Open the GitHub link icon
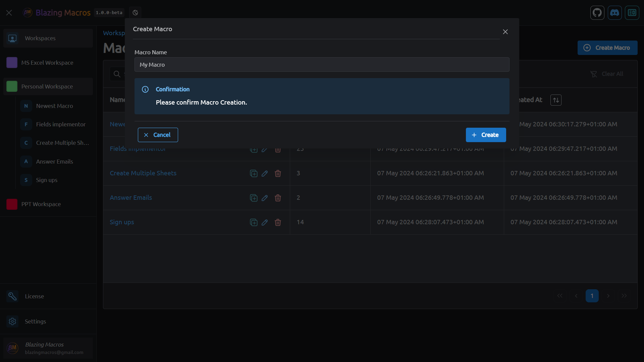The height and width of the screenshot is (362, 644). [x=597, y=13]
